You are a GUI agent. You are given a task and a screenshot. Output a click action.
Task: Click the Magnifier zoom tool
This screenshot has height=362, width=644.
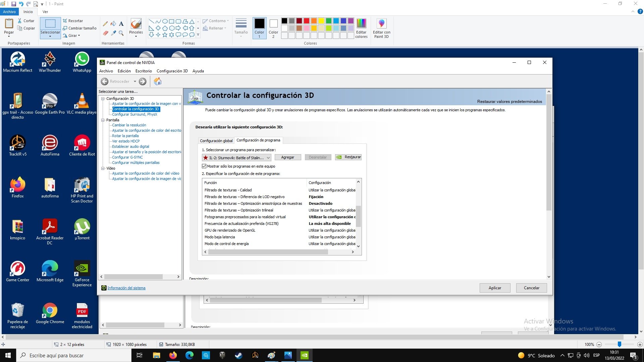coord(121,33)
